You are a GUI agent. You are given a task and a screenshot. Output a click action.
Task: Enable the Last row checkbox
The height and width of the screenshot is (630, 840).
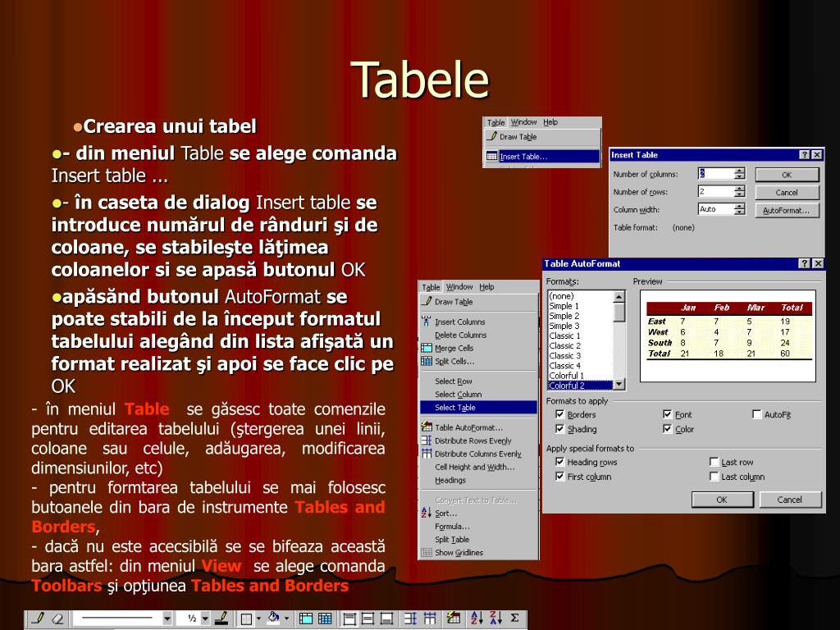click(x=714, y=462)
